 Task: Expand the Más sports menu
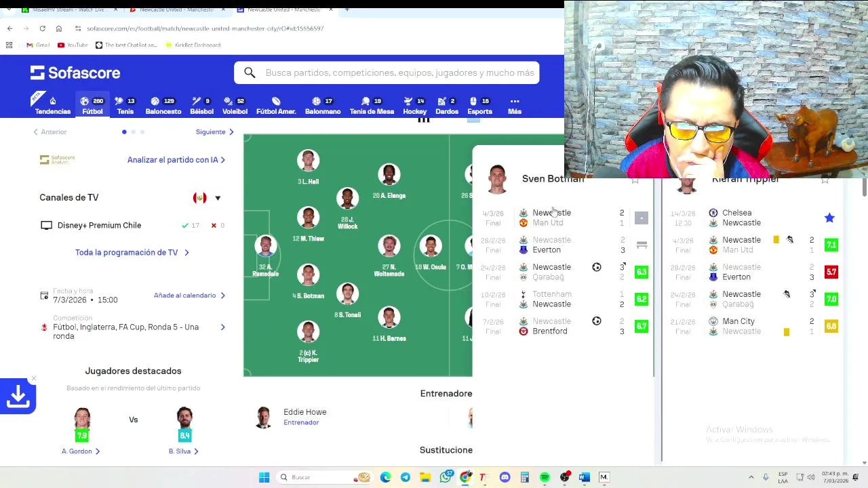tap(515, 106)
